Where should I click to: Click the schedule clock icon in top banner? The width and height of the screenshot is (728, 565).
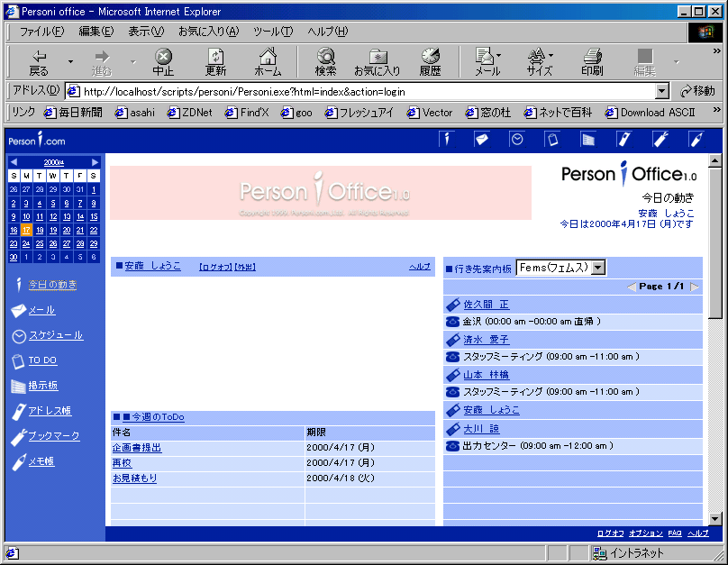(517, 139)
